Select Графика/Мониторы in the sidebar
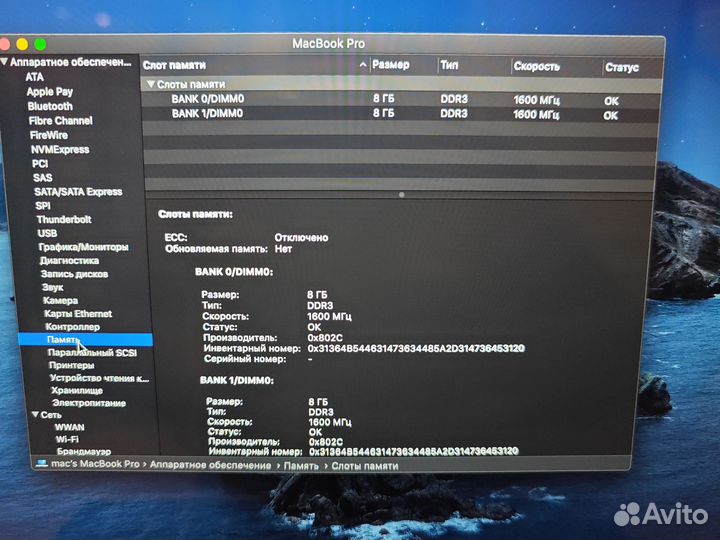 tap(83, 247)
